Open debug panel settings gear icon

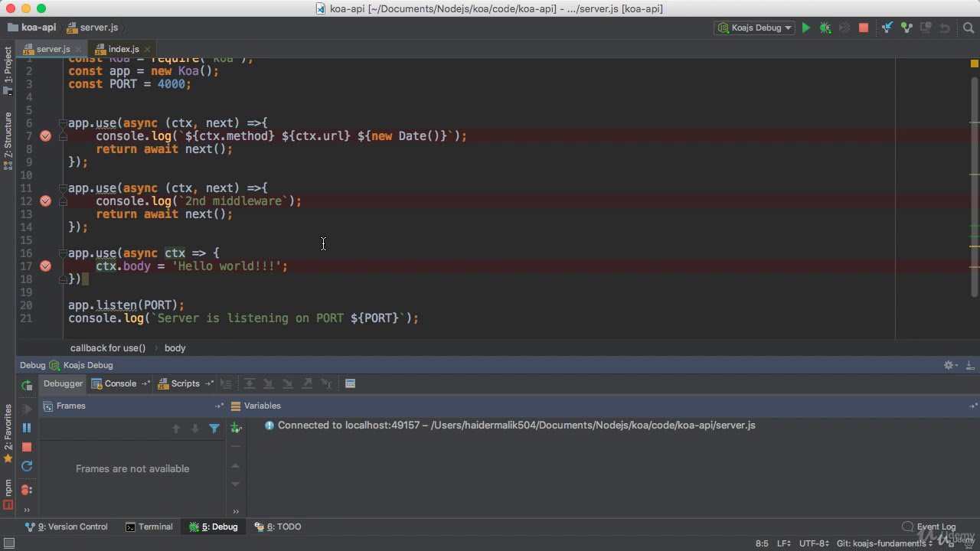(949, 366)
